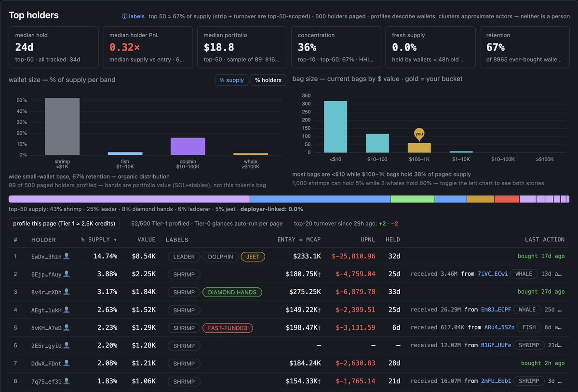Click the green diamond hands strip segment
Image resolution: width=578 pixels, height=392 pixels.
pyautogui.click(x=413, y=199)
